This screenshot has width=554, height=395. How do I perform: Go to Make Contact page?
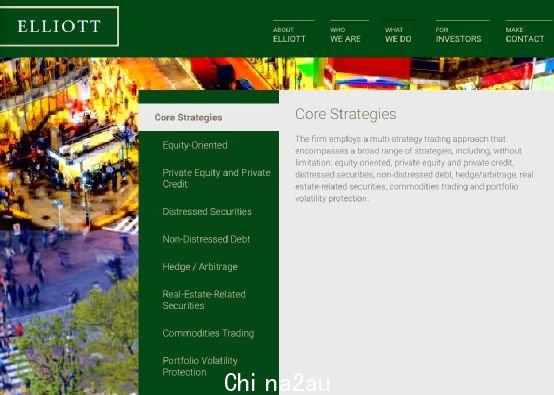pyautogui.click(x=525, y=35)
